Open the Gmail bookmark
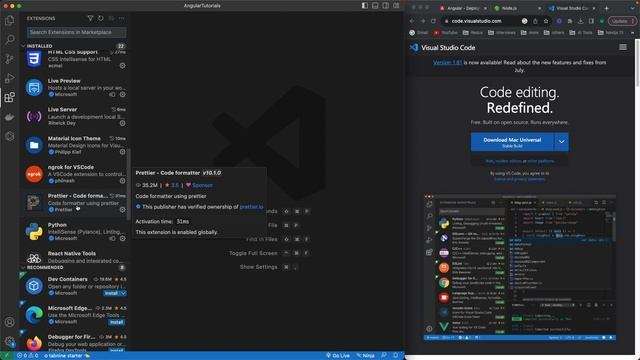Screen dimensions: 640x360 (419, 33)
